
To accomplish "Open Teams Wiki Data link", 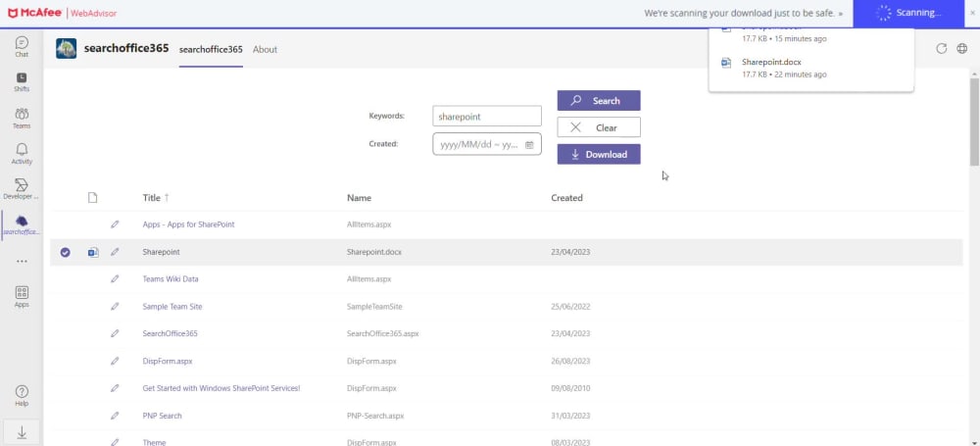I will [x=170, y=279].
